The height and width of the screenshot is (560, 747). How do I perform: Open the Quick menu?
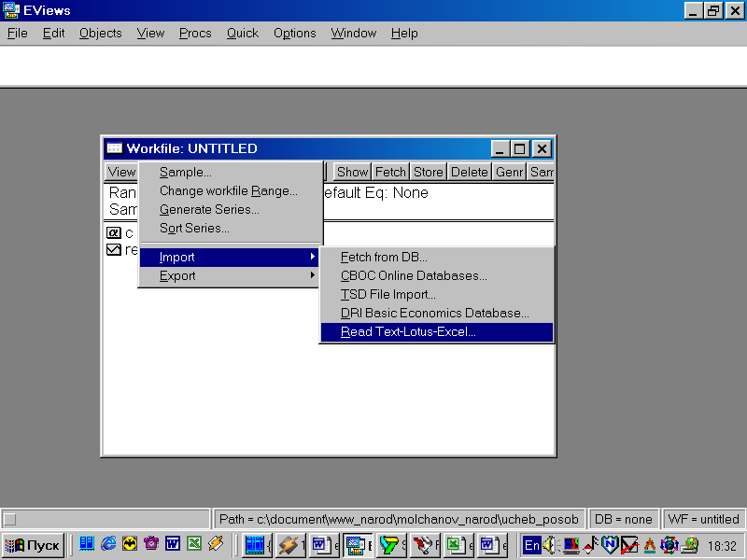[243, 34]
